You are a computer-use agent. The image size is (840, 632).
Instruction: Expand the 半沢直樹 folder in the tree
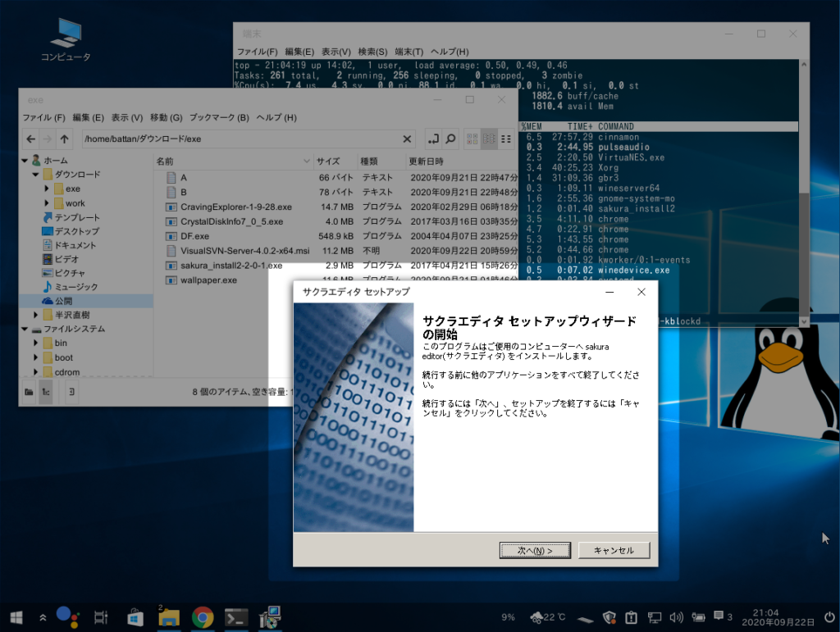tap(35, 315)
